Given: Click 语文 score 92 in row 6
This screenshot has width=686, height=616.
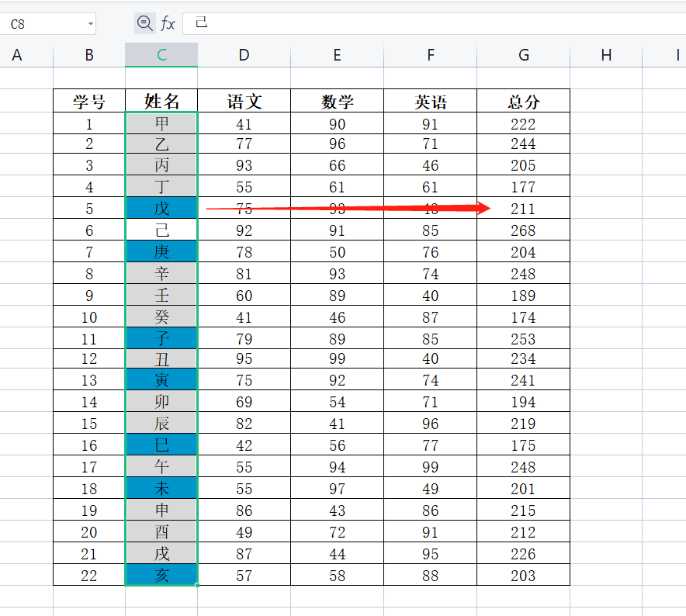Looking at the screenshot, I should point(244,230).
